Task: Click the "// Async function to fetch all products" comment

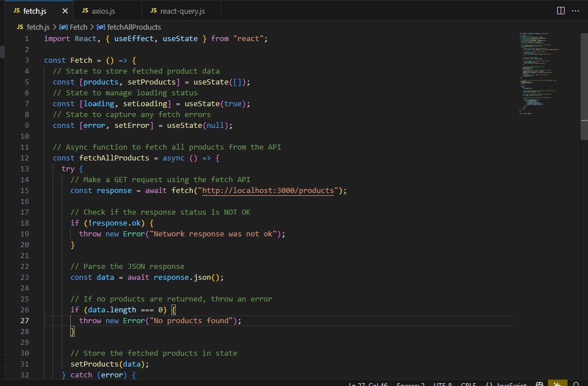Action: [x=167, y=147]
